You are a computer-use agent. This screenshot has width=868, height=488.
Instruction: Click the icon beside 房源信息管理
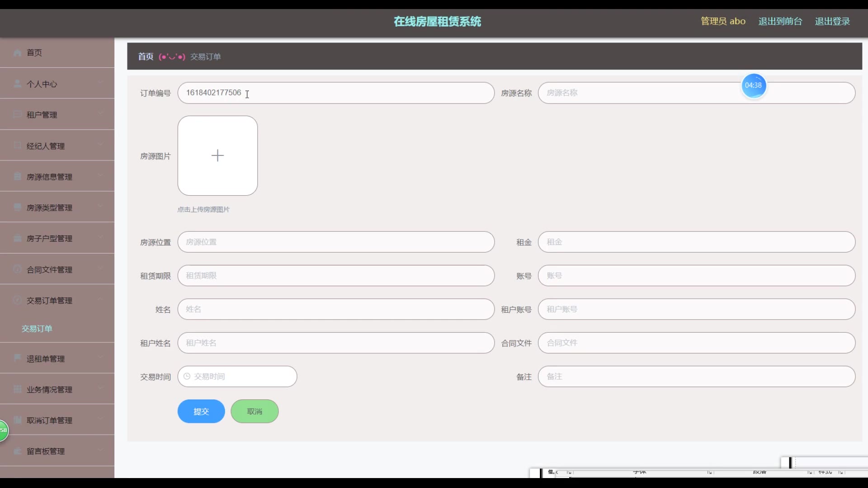click(18, 176)
